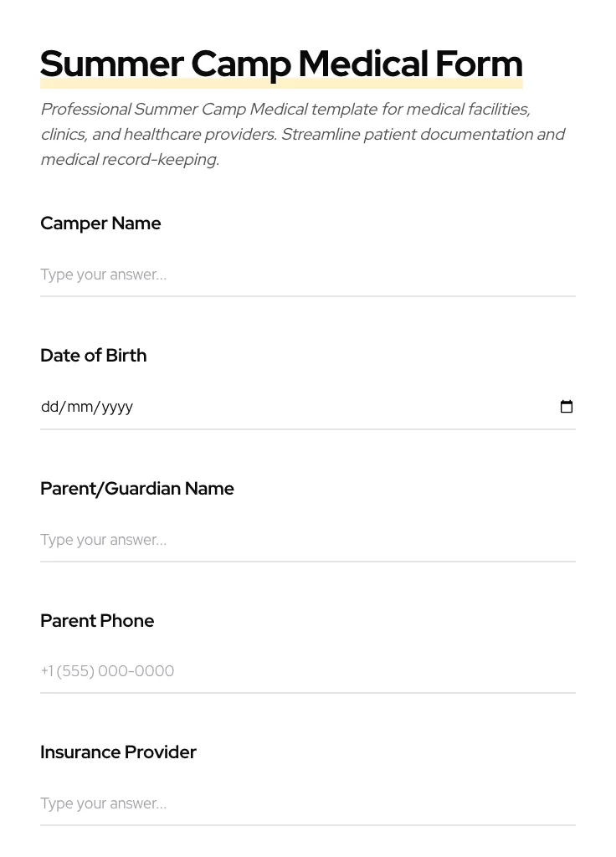The height and width of the screenshot is (857, 616).
Task: Click the Summer Camp Medical Form heading
Action: [281, 64]
